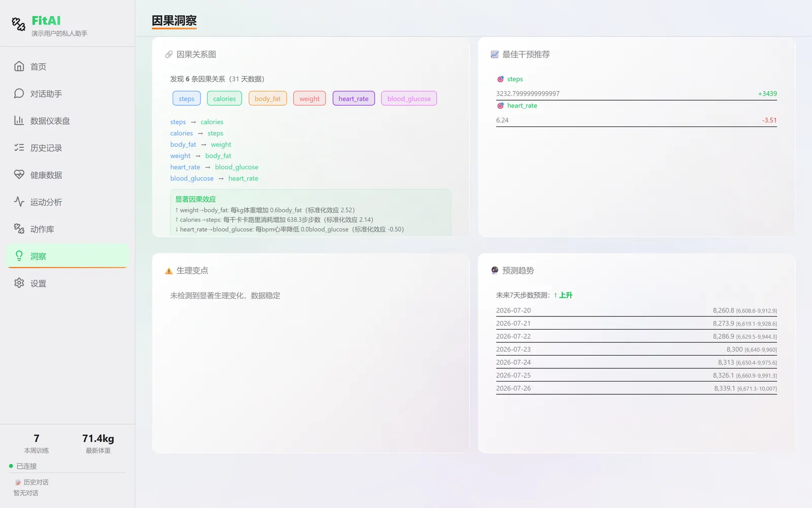This screenshot has width=812, height=508.
Task: Click the 2026-07-21 forecast row
Action: [x=636, y=323]
